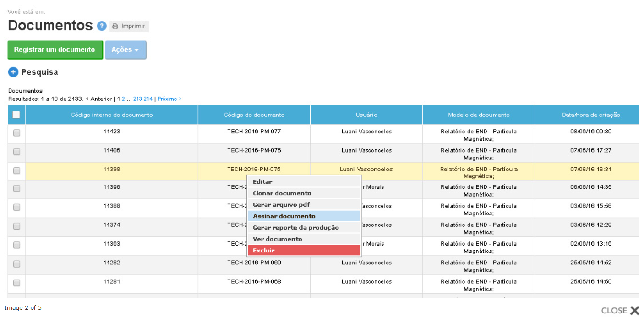The image size is (644, 318).
Task: Check the box for document 11423
Action: [x=17, y=133]
